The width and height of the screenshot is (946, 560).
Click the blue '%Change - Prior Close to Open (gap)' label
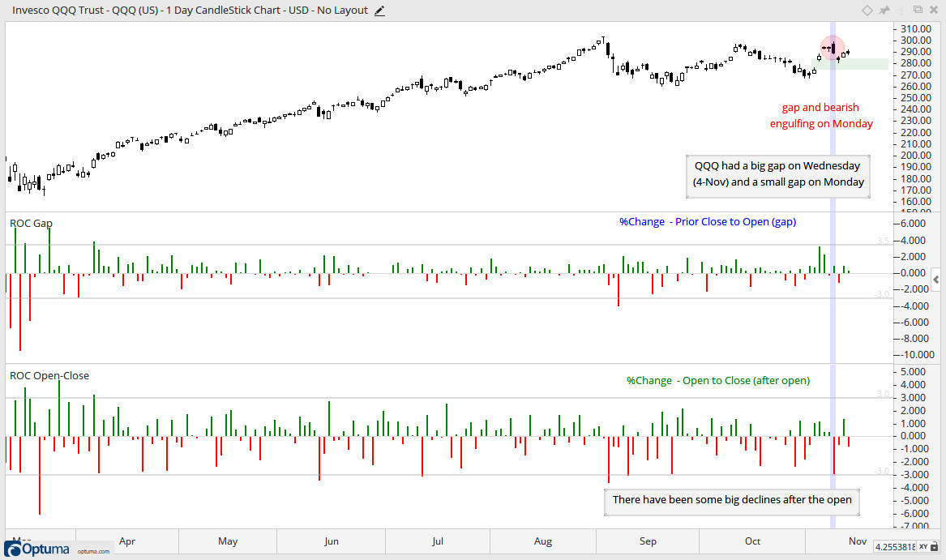708,221
